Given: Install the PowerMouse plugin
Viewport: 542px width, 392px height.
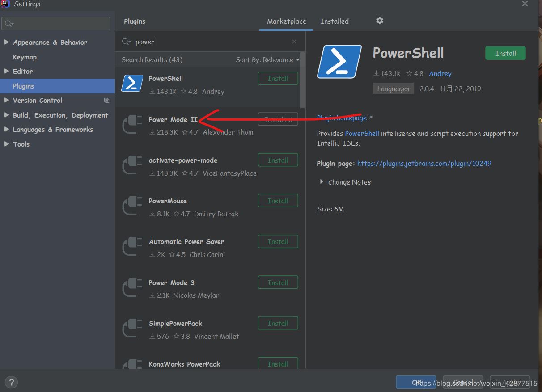Looking at the screenshot, I should [x=278, y=201].
